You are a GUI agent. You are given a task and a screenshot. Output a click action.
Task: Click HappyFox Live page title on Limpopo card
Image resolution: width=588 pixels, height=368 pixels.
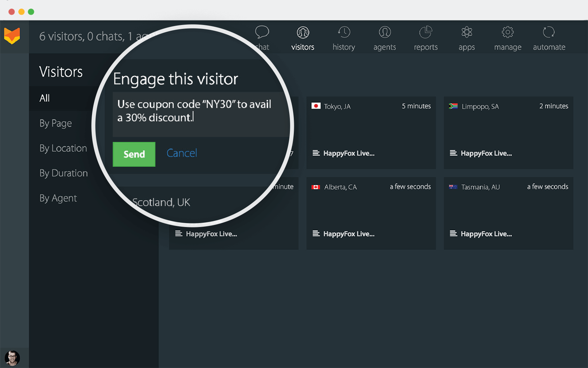pyautogui.click(x=486, y=153)
